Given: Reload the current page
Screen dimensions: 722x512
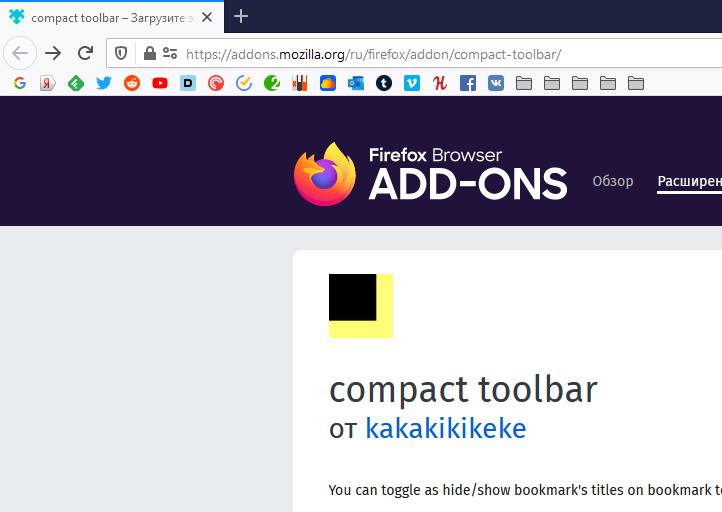Looking at the screenshot, I should (x=86, y=53).
